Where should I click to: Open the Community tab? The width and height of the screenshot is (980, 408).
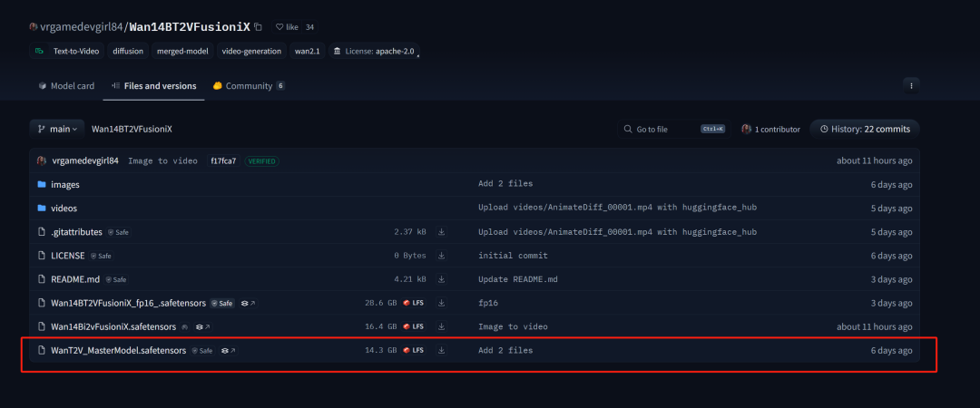click(249, 86)
